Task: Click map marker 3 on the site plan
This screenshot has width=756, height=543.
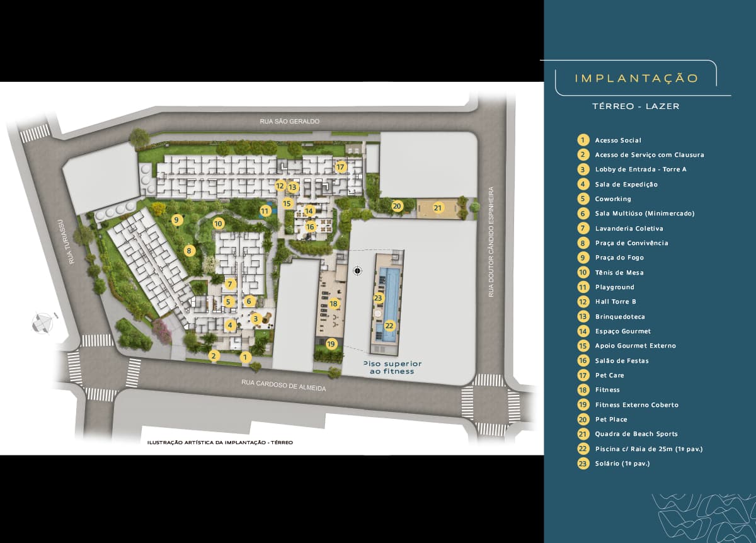Action: point(256,319)
